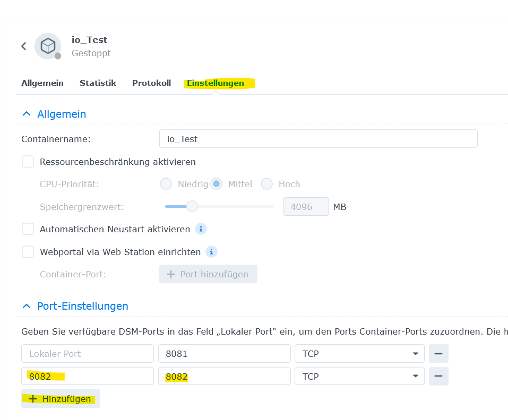Remove the 8082 port row with minus button
The image size is (508, 420).
point(438,376)
